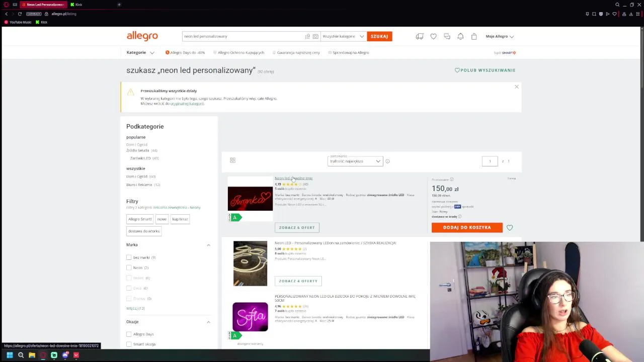This screenshot has width=644, height=362.
Task: Expand the Moje Allegro account menu
Action: tap(500, 36)
